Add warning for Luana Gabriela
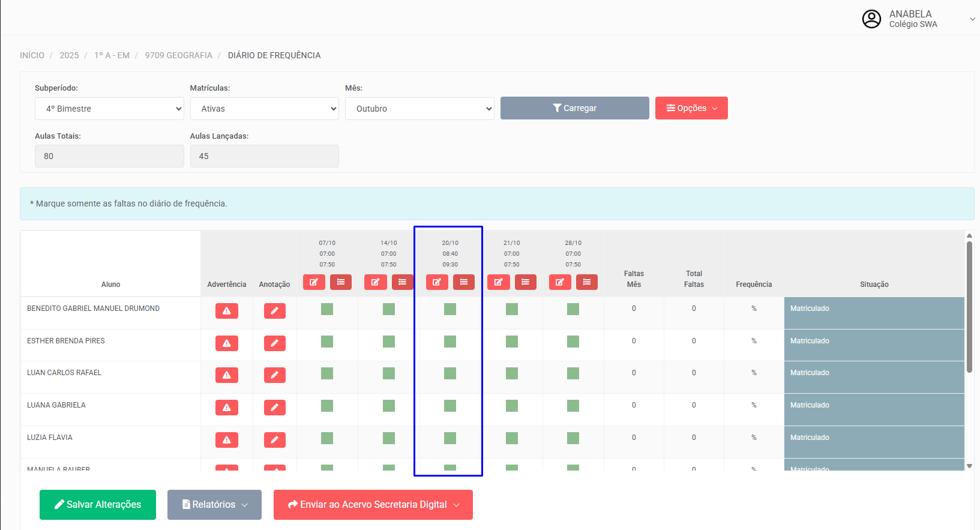Image resolution: width=980 pixels, height=530 pixels. [x=227, y=408]
